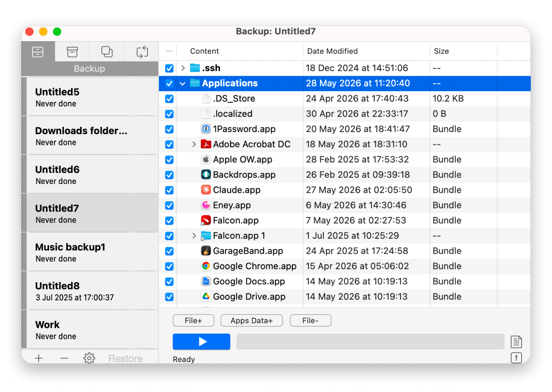Uncheck the .DS_Store checkbox
The height and width of the screenshot is (392, 552).
169,99
